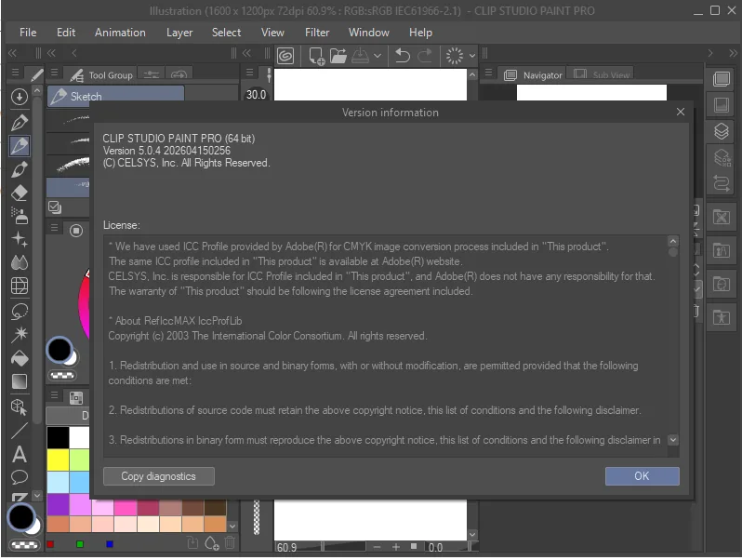
Task: Select the Gradient tool
Action: 20,381
